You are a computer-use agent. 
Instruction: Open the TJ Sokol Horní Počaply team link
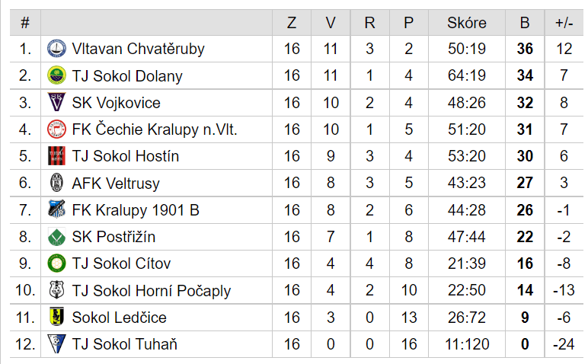coord(151,291)
